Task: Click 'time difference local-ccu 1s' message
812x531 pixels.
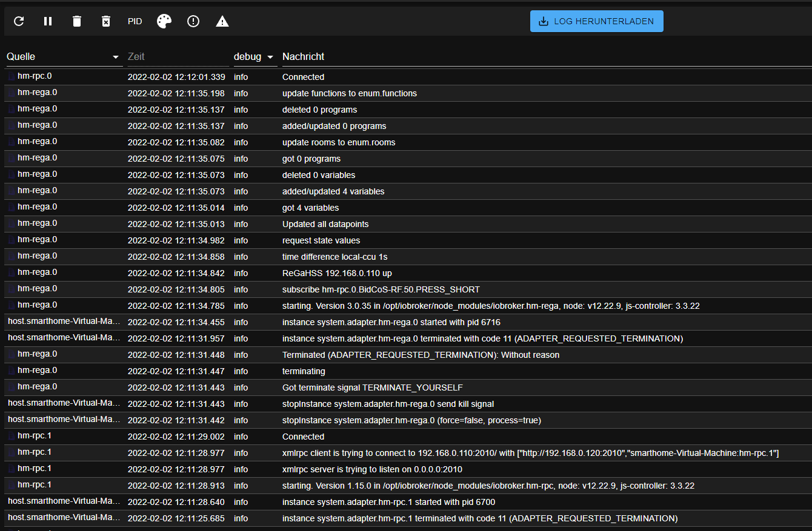Action: coord(336,257)
